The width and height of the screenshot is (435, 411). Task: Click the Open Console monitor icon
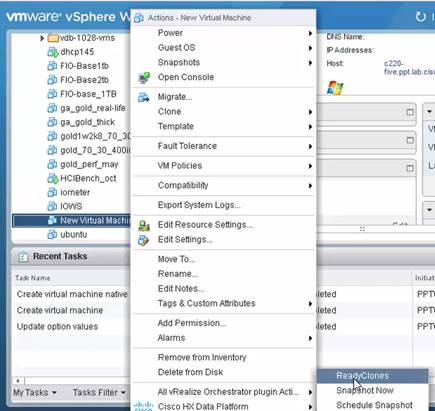[x=144, y=77]
